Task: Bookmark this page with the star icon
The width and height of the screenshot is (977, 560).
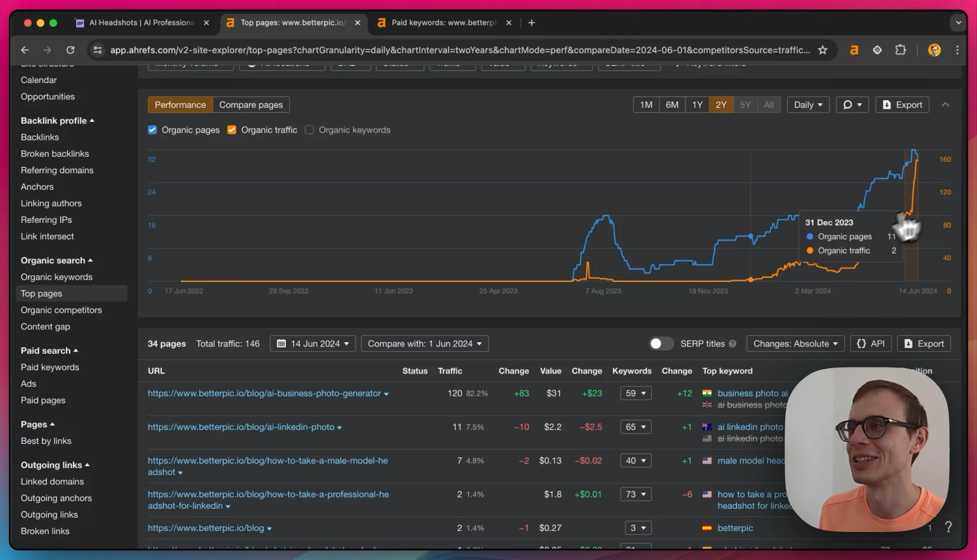Action: pyautogui.click(x=822, y=50)
